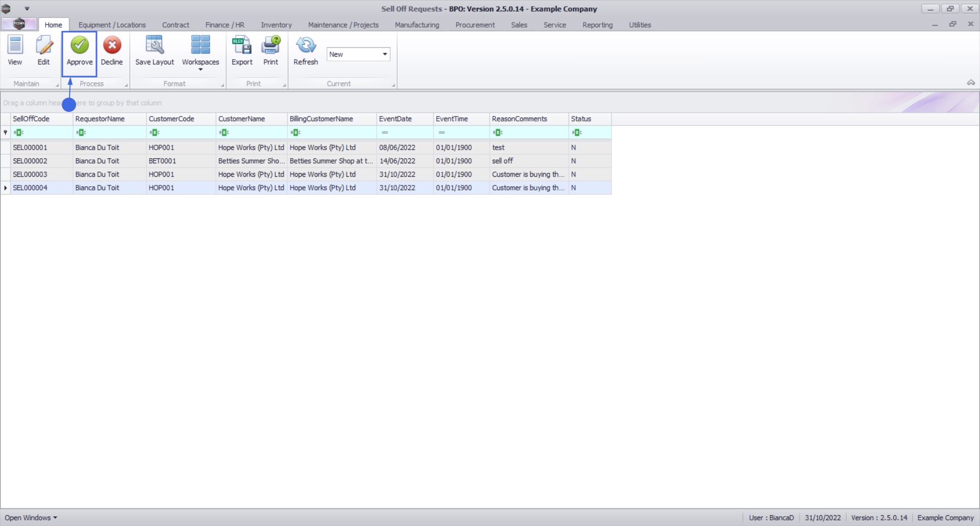
Task: Expand the Open Windows list
Action: [31, 517]
